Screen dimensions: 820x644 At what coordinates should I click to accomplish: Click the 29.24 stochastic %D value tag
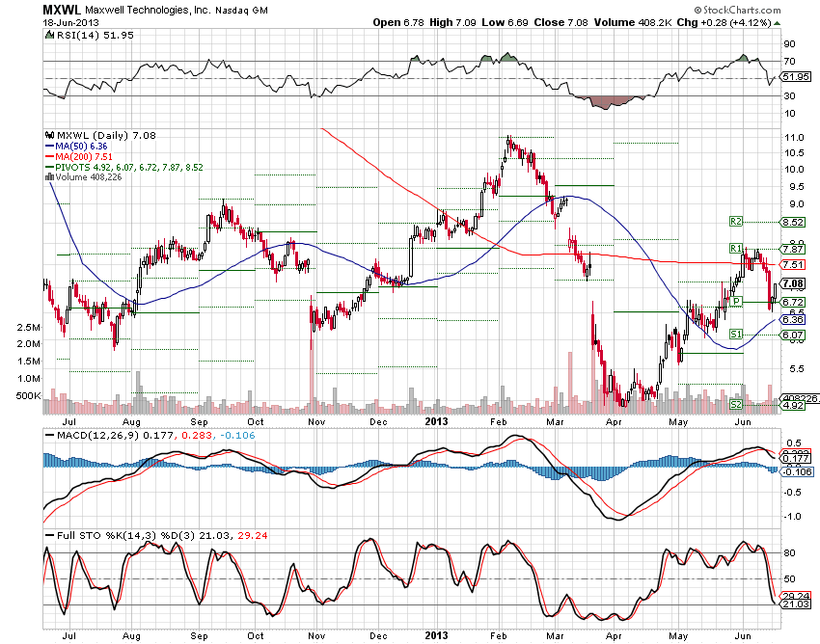tap(796, 596)
